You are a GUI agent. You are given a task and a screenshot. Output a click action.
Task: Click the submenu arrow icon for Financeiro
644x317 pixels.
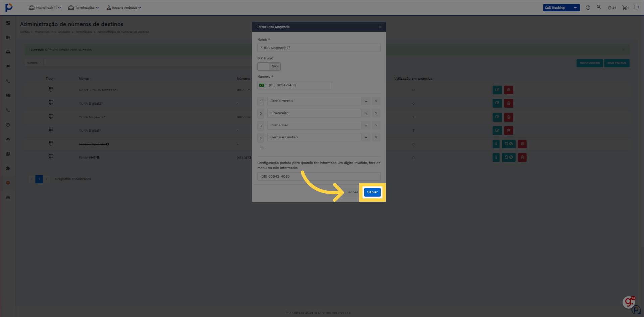pyautogui.click(x=366, y=113)
